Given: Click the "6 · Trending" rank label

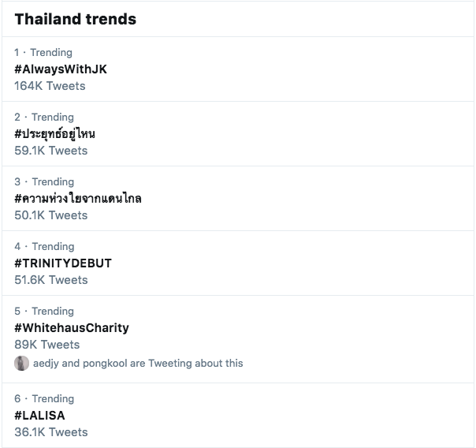Looking at the screenshot, I should click(x=44, y=399).
